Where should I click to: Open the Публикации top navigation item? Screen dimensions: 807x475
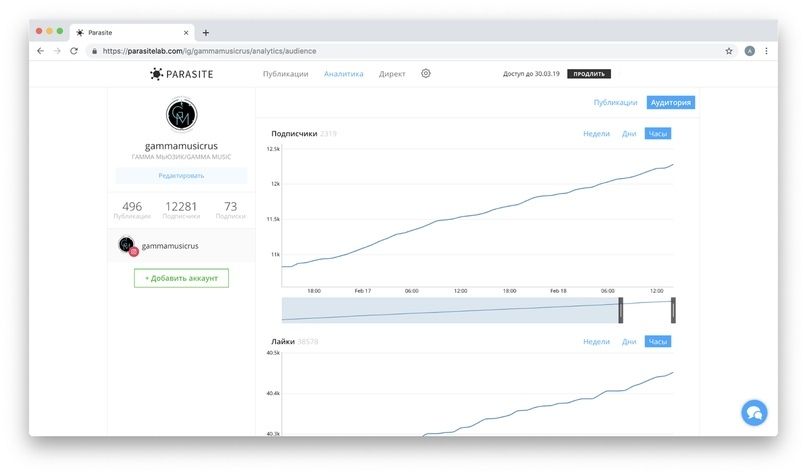coord(286,74)
